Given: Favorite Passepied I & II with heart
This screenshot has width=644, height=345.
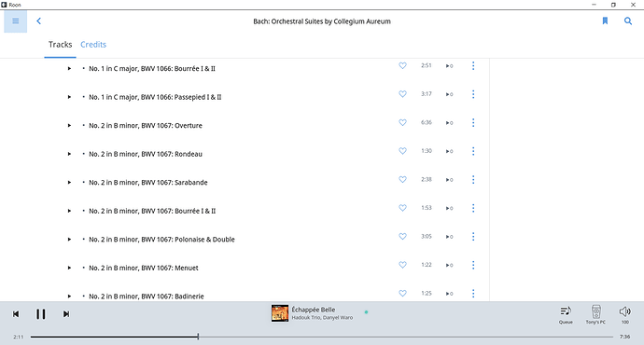Looking at the screenshot, I should click(x=402, y=94).
